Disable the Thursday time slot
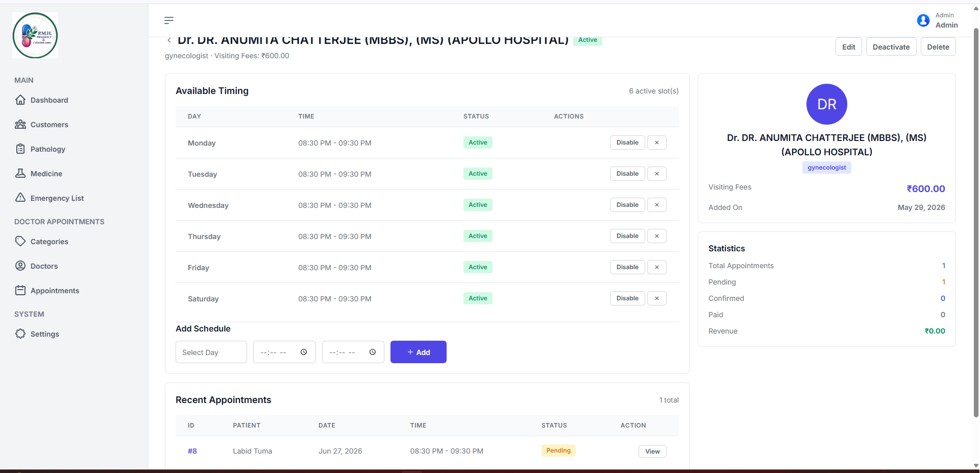 pyautogui.click(x=627, y=236)
